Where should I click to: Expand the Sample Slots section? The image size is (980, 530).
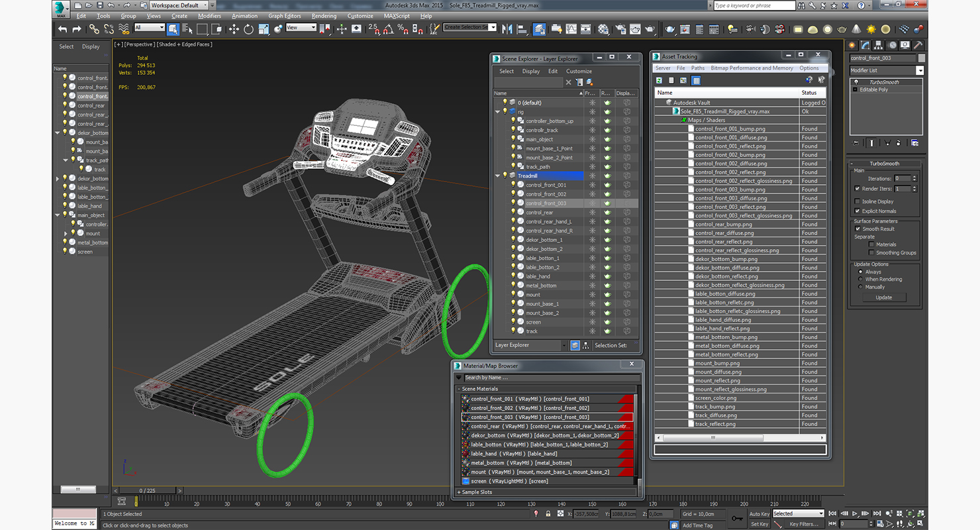(458, 492)
